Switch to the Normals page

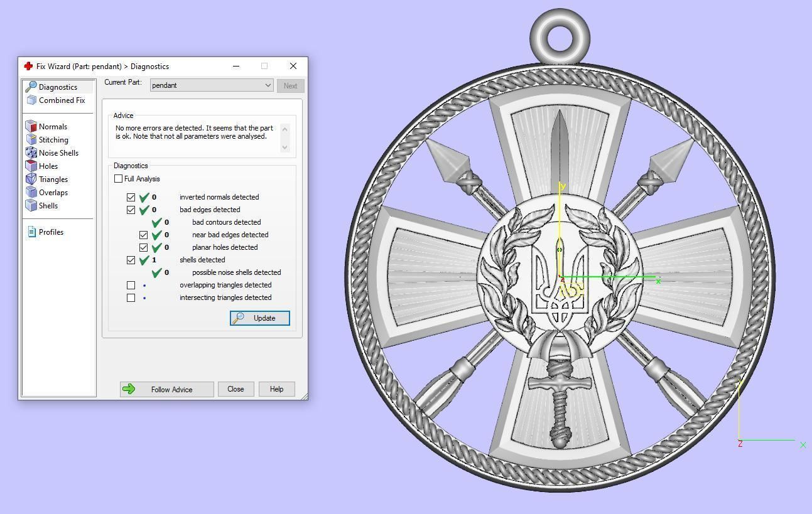(53, 127)
